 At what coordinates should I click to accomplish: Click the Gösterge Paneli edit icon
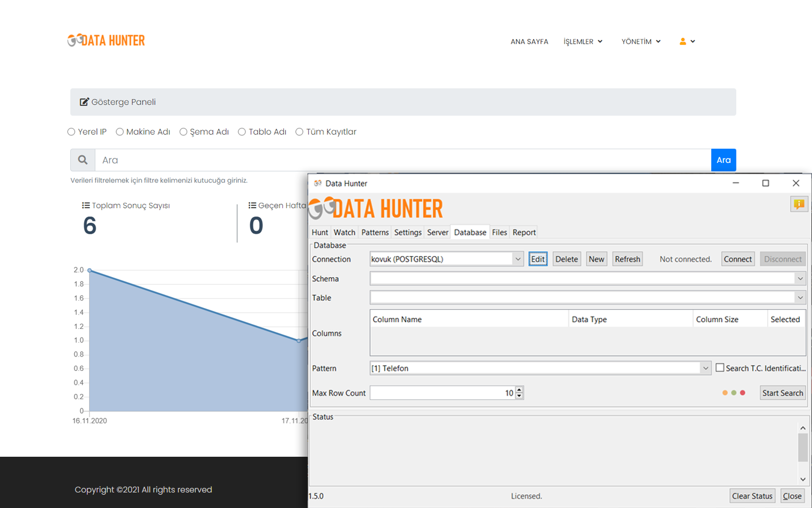pyautogui.click(x=84, y=102)
